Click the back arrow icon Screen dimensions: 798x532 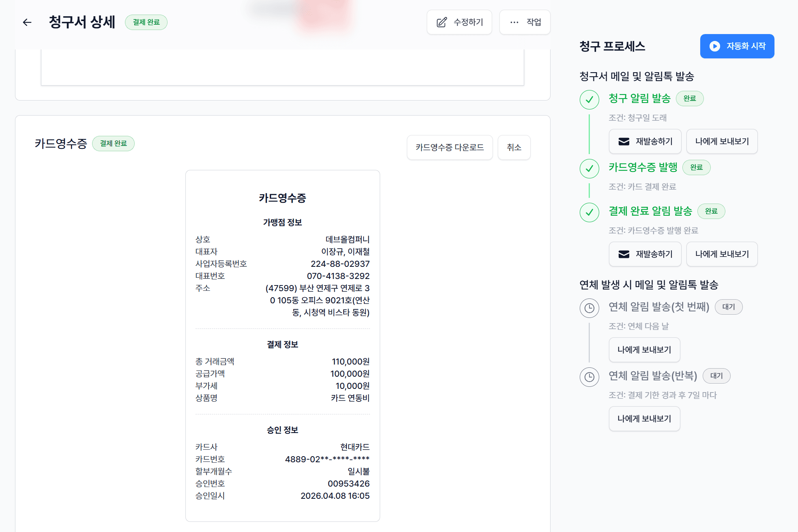pyautogui.click(x=27, y=22)
